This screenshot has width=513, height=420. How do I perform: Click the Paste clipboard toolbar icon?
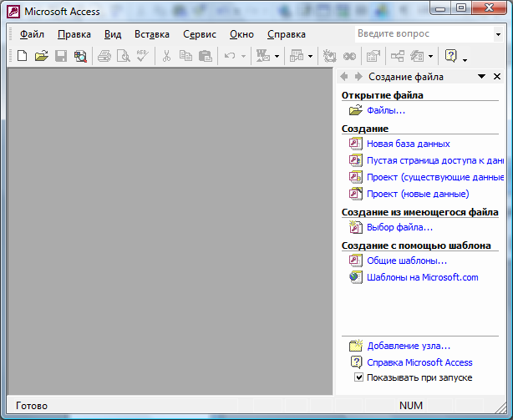206,56
